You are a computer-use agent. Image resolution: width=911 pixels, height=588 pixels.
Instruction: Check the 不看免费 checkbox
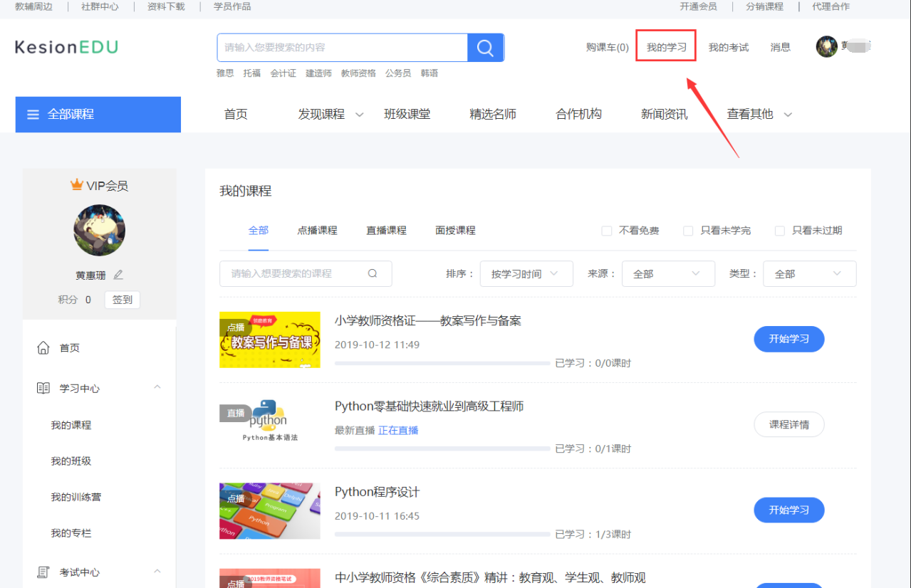tap(607, 231)
